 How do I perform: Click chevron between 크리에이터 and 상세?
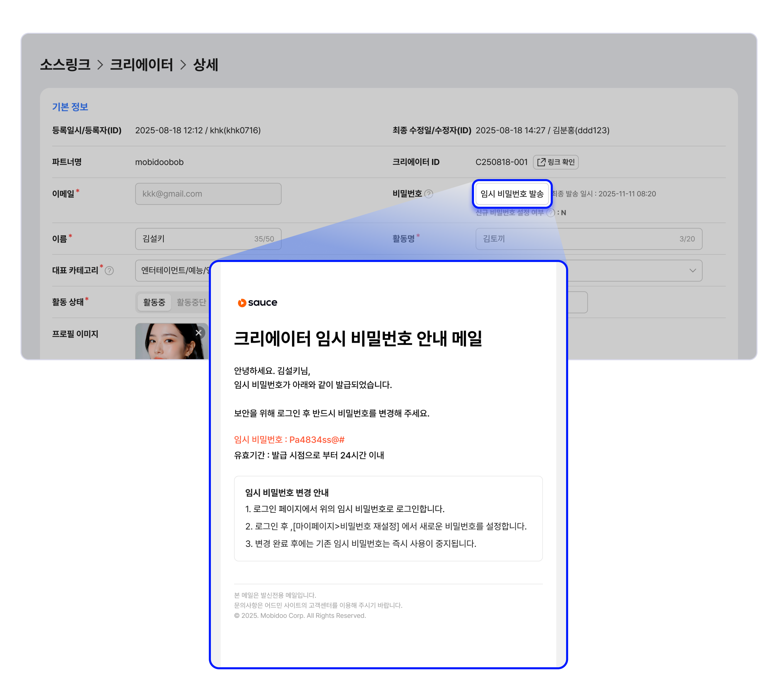[x=183, y=65]
